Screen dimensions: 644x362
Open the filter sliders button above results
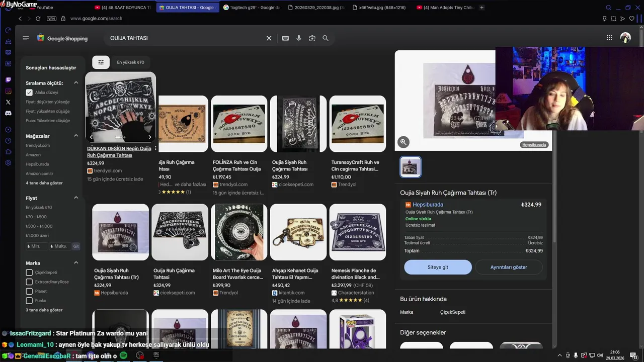[x=101, y=62]
